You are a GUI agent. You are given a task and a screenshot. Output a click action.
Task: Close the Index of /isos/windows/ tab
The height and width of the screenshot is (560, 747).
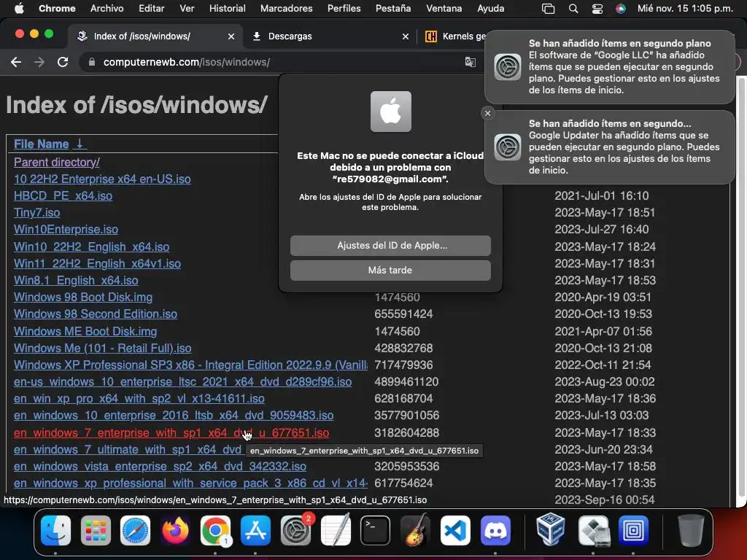(231, 36)
